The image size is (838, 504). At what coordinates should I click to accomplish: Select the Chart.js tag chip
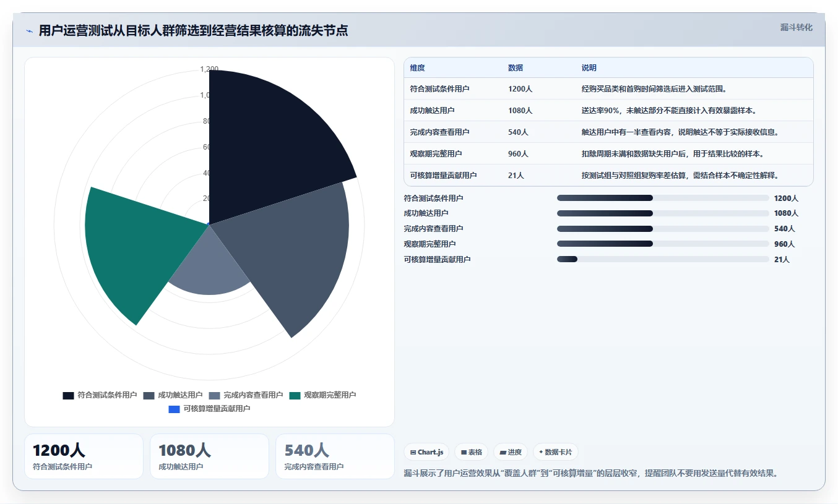coord(427,452)
